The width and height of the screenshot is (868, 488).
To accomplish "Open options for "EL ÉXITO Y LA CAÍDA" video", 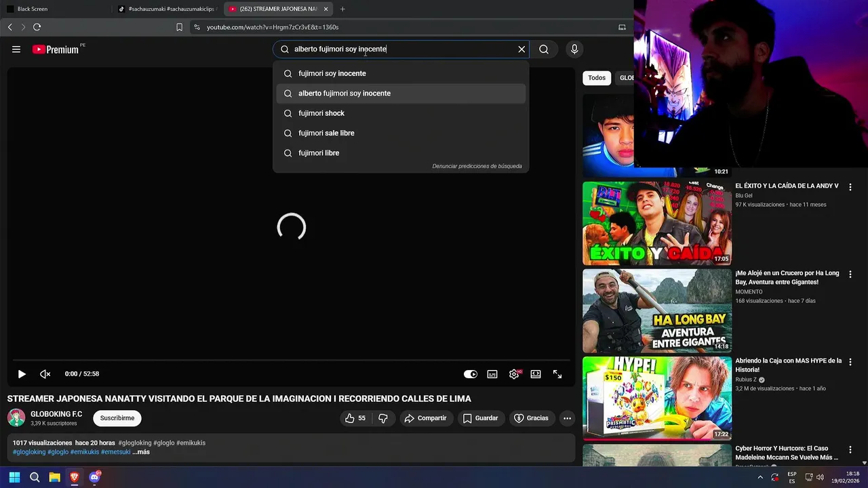I will [x=850, y=187].
